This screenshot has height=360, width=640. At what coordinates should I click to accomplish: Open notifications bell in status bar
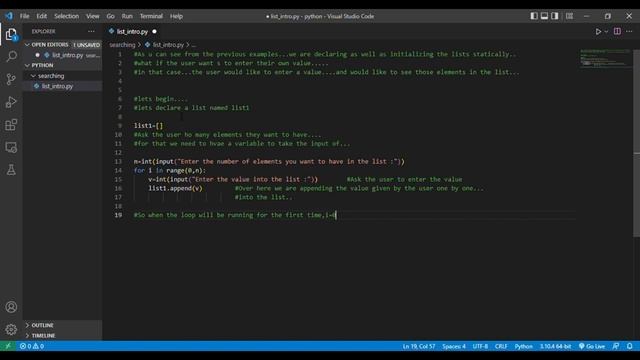(x=630, y=346)
